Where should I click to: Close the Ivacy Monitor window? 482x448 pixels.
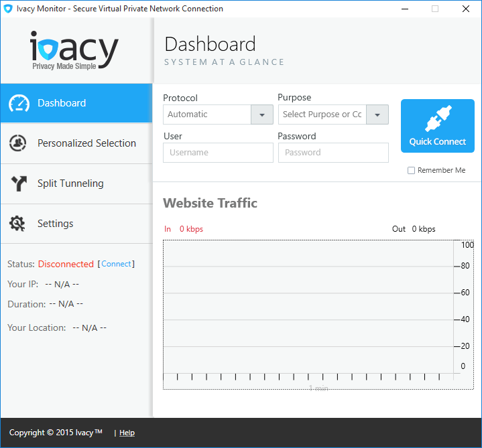pos(466,9)
